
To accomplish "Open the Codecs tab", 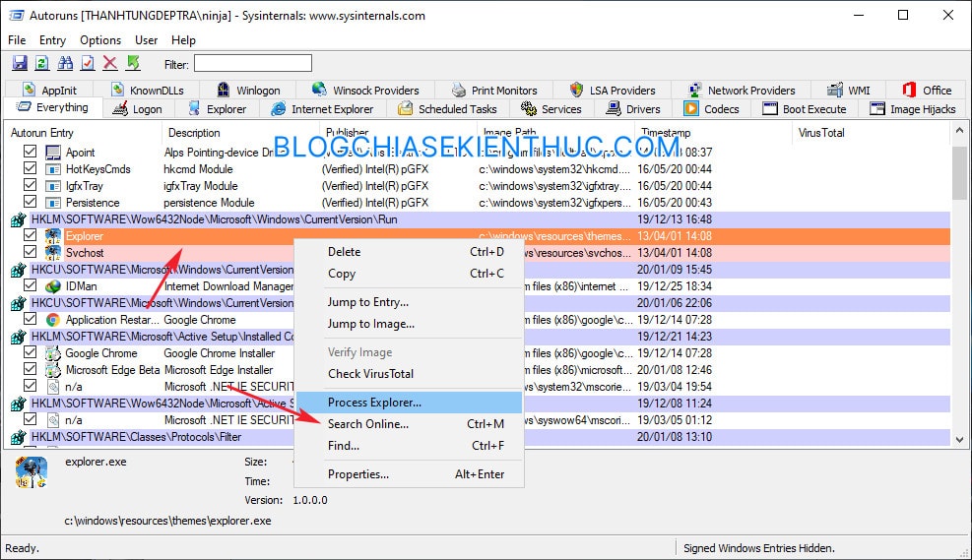I will (712, 109).
